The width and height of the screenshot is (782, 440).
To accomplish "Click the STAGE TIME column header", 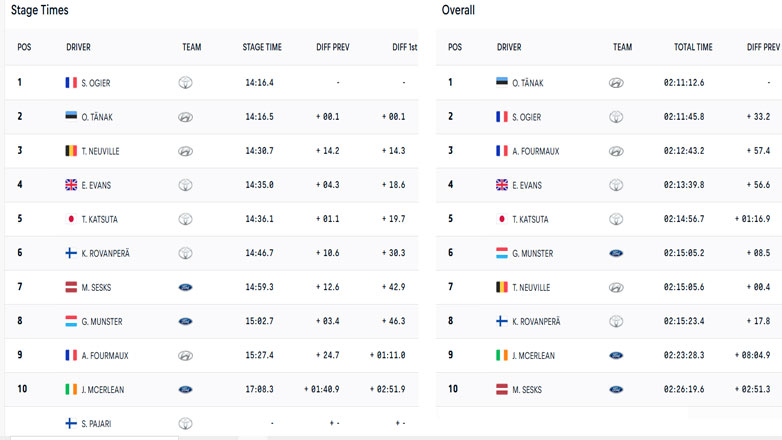I will click(262, 47).
